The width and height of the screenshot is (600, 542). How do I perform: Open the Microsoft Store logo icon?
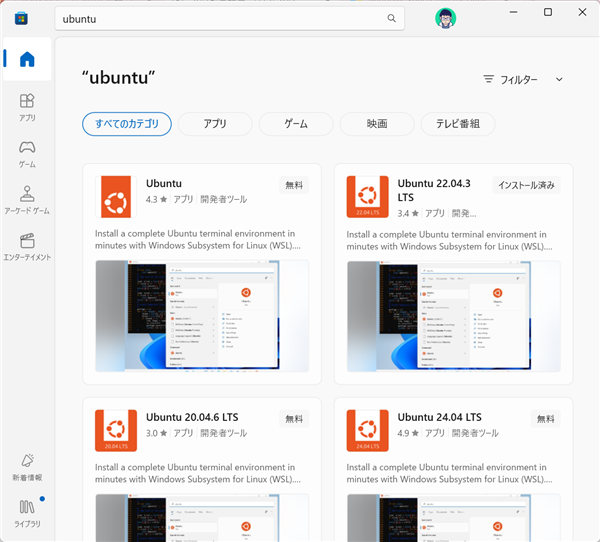tap(21, 18)
